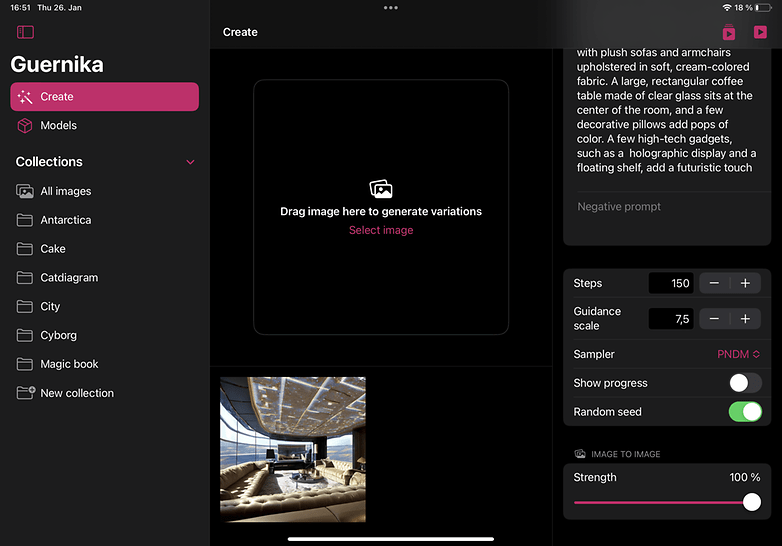Image resolution: width=782 pixels, height=546 pixels.
Task: Click the Wi-Fi icon in status bar
Action: click(x=727, y=8)
